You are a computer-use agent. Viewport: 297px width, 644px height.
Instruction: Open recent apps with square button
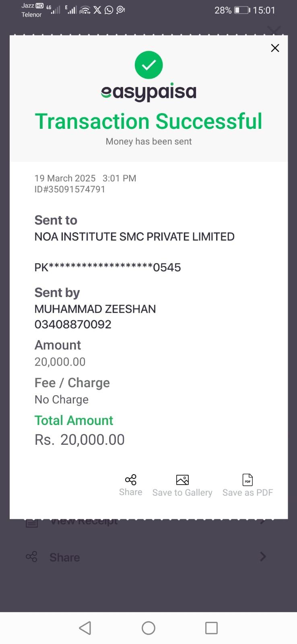[211, 628]
